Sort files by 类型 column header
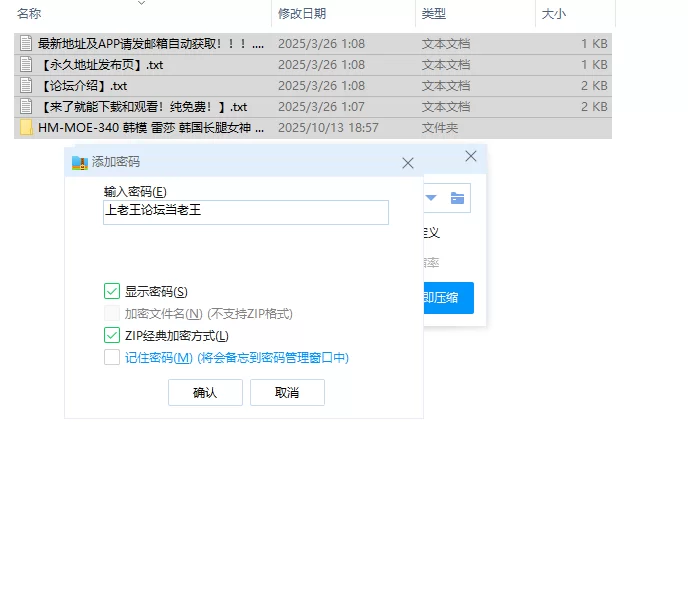The width and height of the screenshot is (688, 615). pos(434,14)
